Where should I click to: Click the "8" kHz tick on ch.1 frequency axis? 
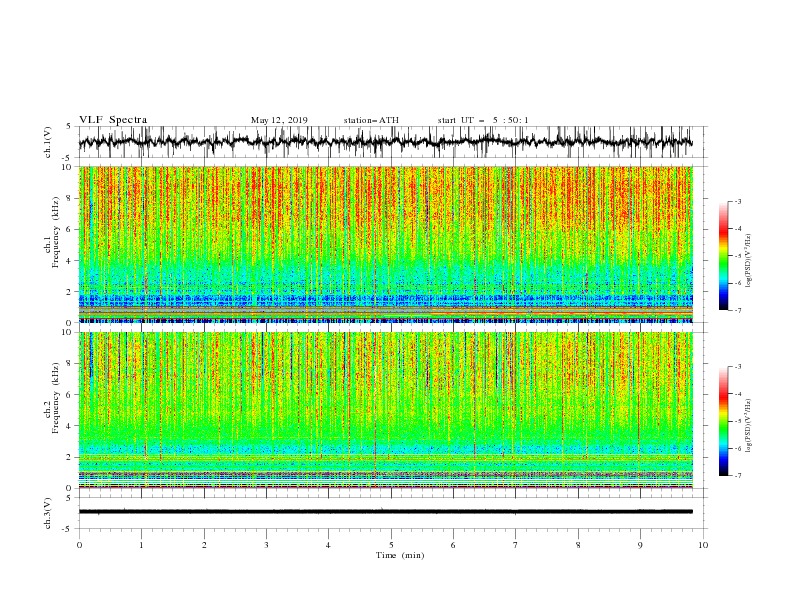click(70, 198)
